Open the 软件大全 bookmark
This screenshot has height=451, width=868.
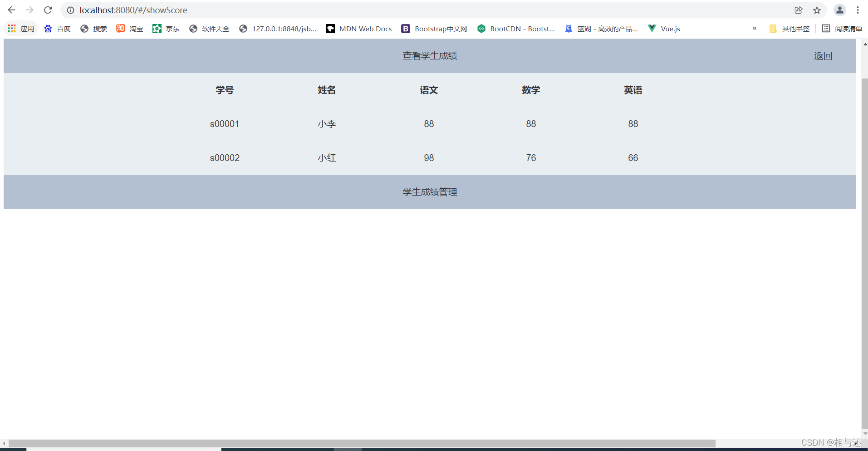tap(209, 29)
